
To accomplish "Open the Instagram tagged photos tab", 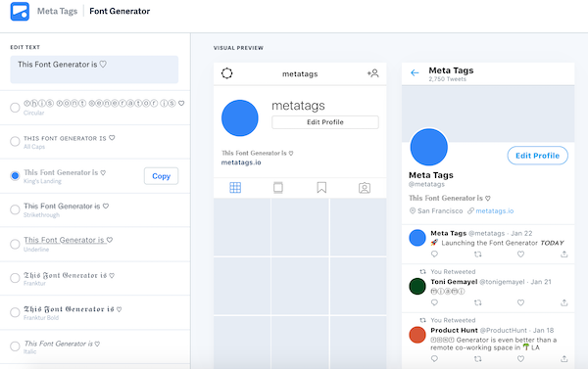I will coord(365,188).
